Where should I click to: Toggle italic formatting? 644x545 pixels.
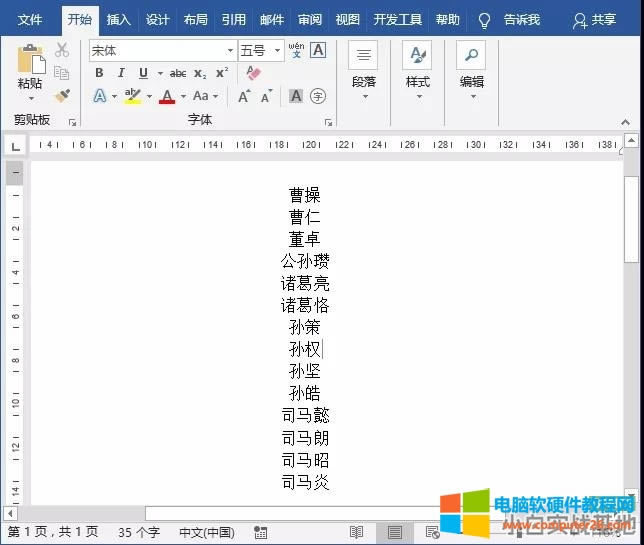(121, 73)
